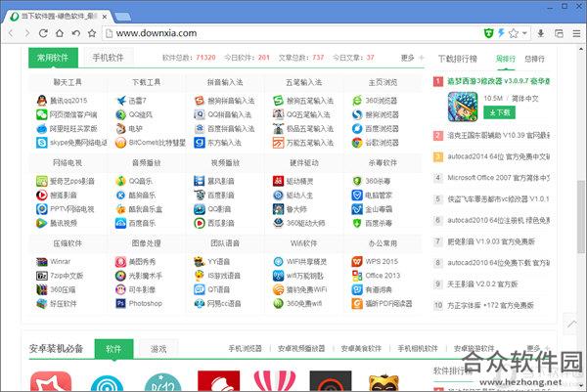Reload the downxia.com page
Viewport: 587px width, 392px height.
tap(43, 33)
